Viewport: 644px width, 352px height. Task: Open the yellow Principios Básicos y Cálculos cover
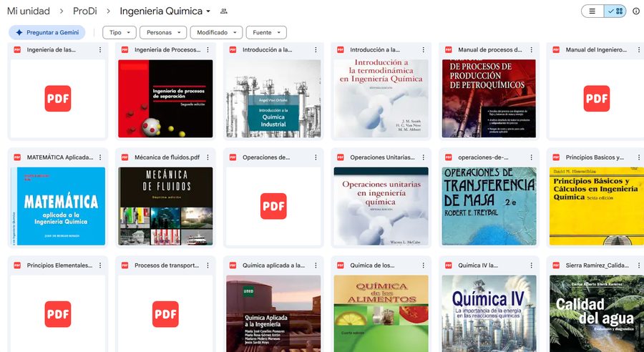pyautogui.click(x=597, y=206)
